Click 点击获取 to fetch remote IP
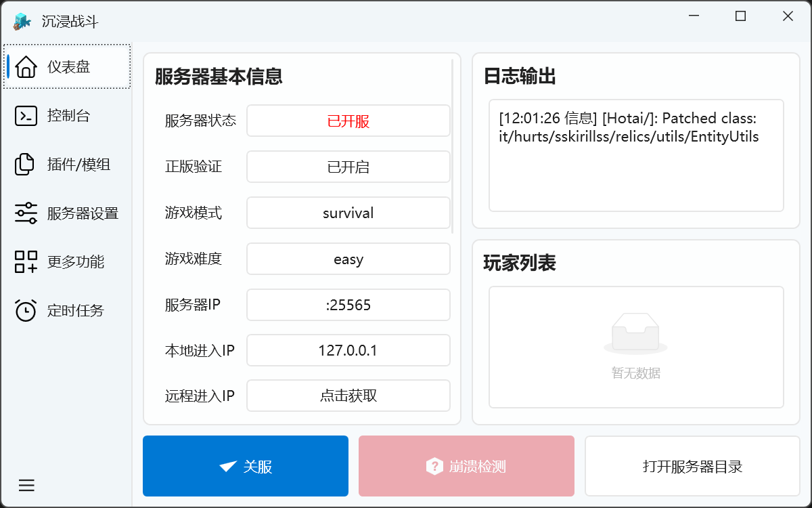Viewport: 812px width, 508px height. [348, 396]
